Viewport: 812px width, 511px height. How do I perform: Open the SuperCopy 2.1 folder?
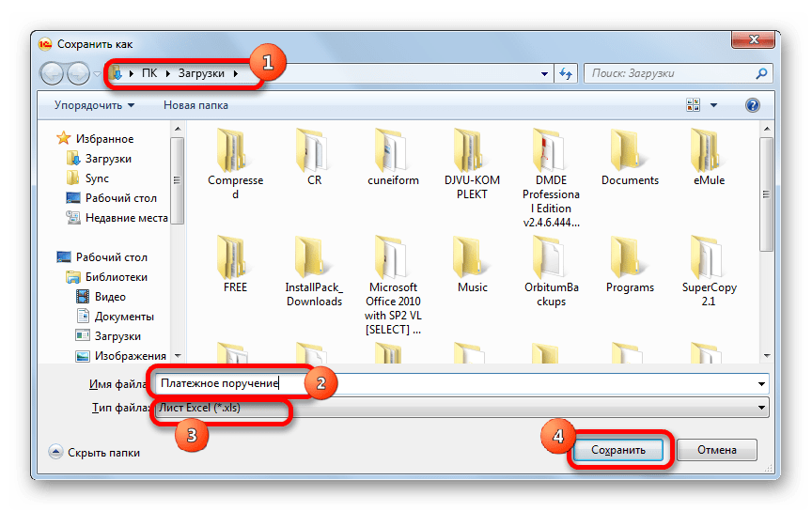click(709, 271)
